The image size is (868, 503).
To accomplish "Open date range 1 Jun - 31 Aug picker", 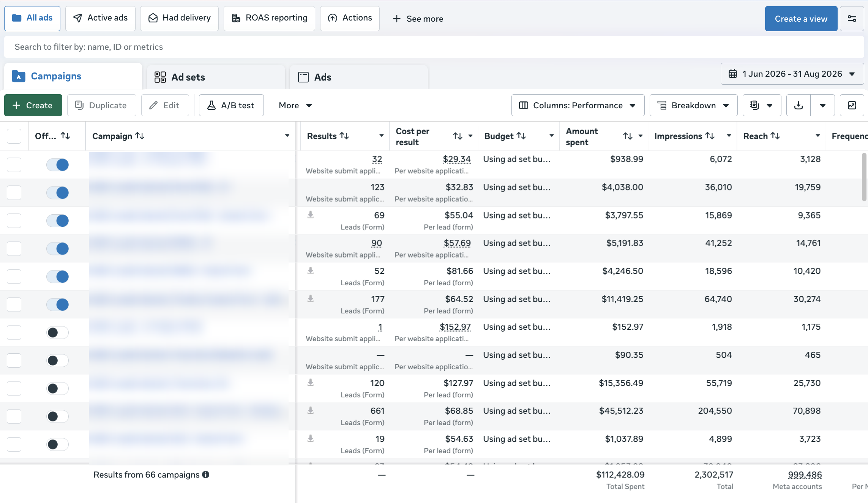I will pyautogui.click(x=792, y=74).
